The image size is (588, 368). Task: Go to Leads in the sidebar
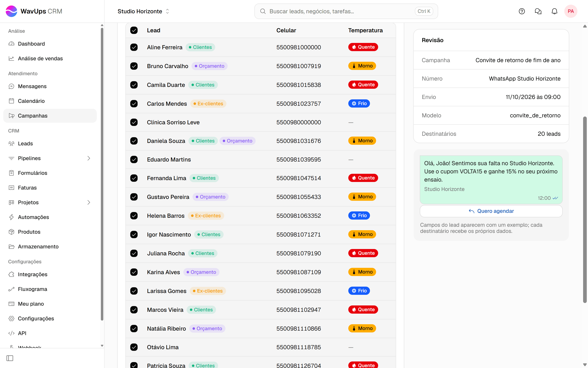point(50,144)
